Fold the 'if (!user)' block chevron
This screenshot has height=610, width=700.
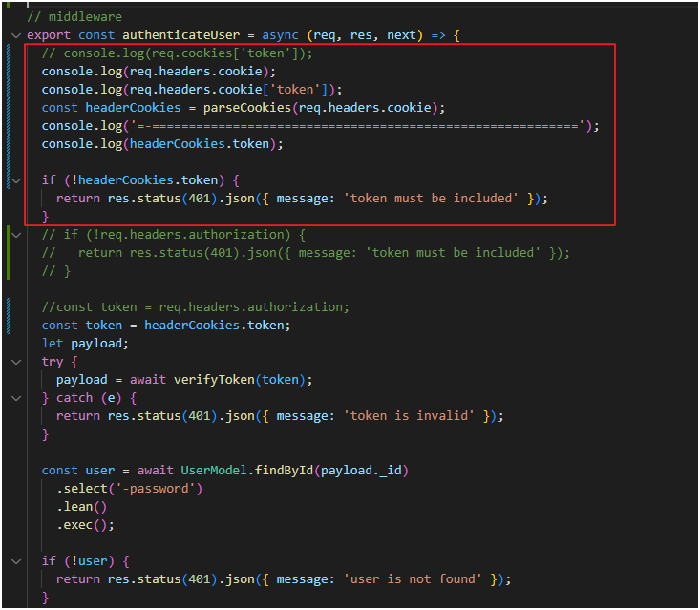click(16, 562)
